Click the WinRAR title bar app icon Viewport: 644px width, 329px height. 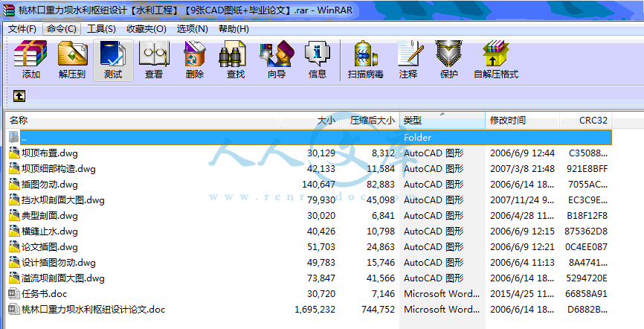(8, 10)
